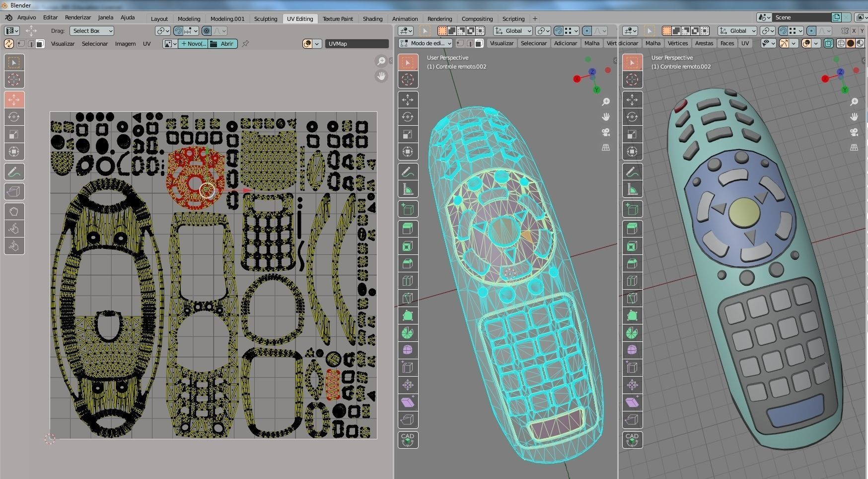Viewport: 868px width, 479px height.
Task: Pick the Annotate tool in the edit view
Action: 408,171
